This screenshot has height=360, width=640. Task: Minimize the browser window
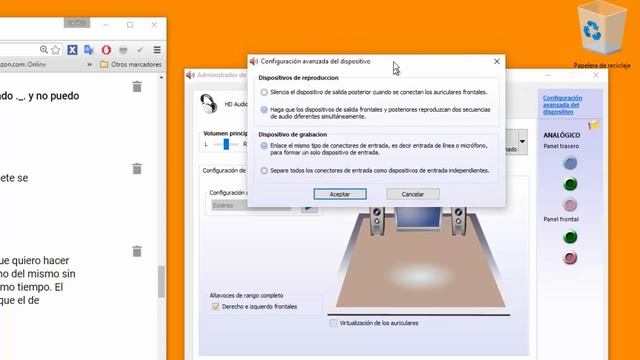[106, 25]
